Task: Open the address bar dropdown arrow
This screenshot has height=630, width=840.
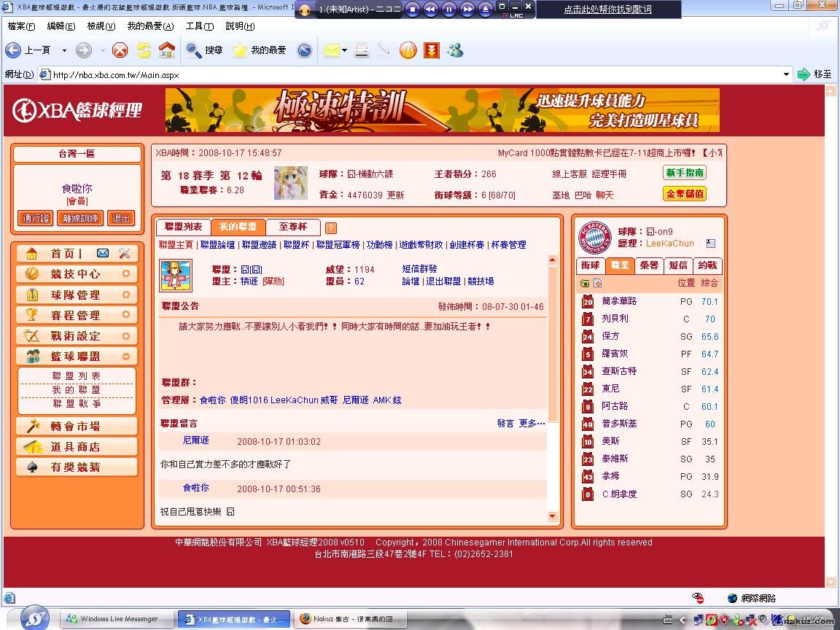Action: 786,74
